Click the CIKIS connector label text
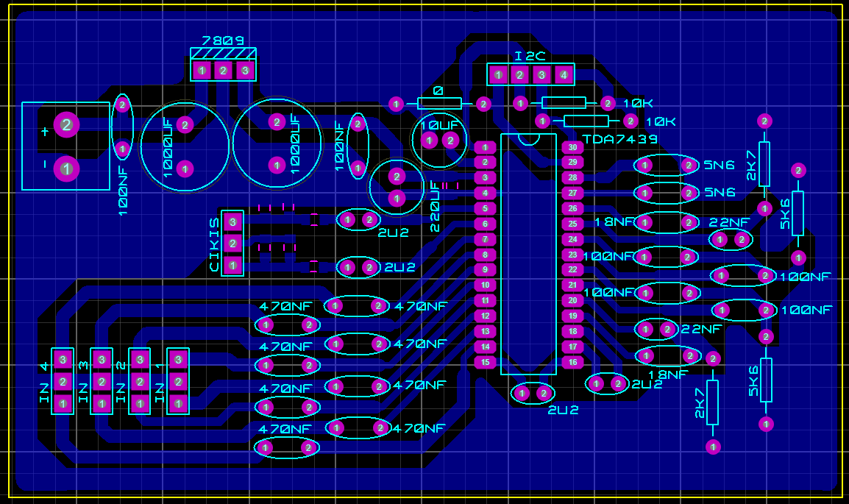 (214, 245)
